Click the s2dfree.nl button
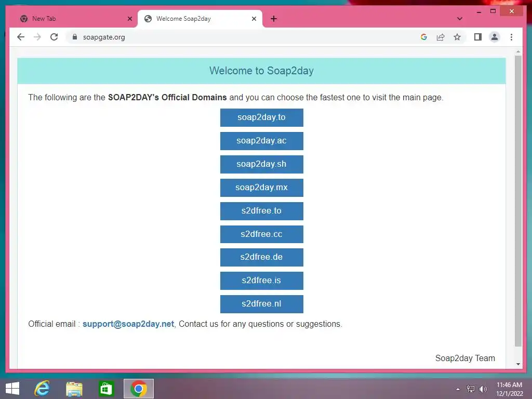This screenshot has height=399, width=532. (262, 304)
